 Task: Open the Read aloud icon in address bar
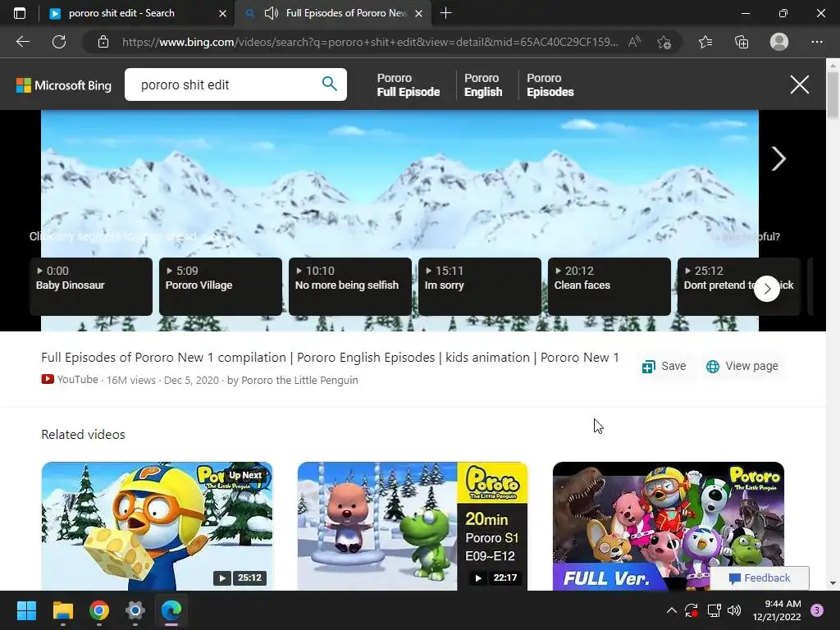pyautogui.click(x=634, y=42)
